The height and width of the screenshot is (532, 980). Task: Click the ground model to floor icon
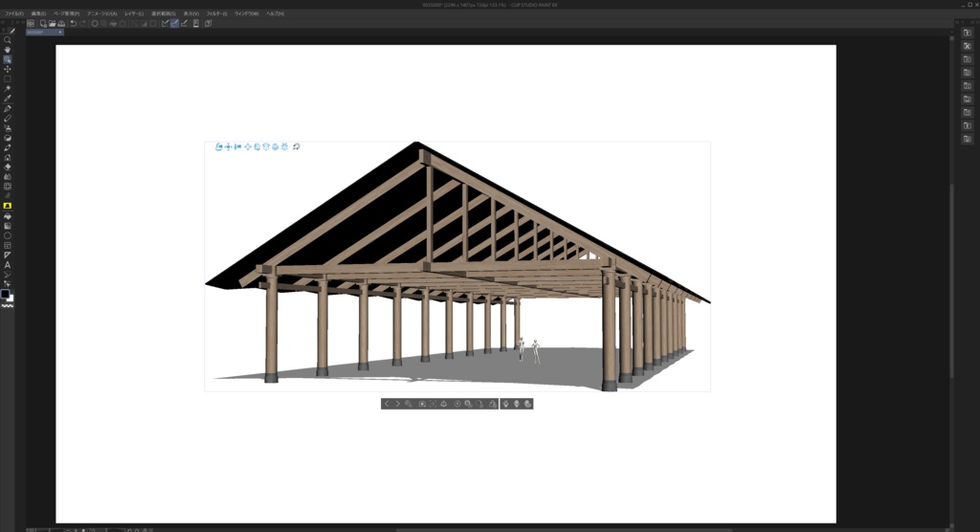(x=444, y=405)
